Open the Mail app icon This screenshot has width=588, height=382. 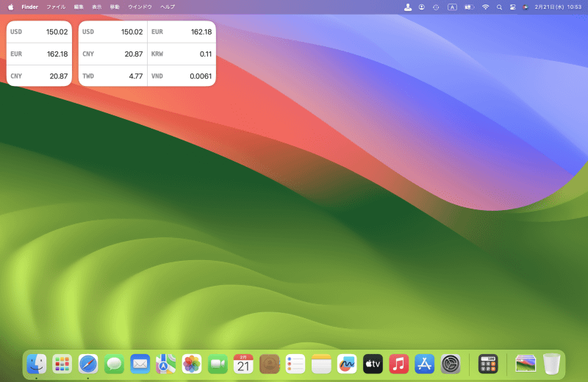(x=140, y=364)
